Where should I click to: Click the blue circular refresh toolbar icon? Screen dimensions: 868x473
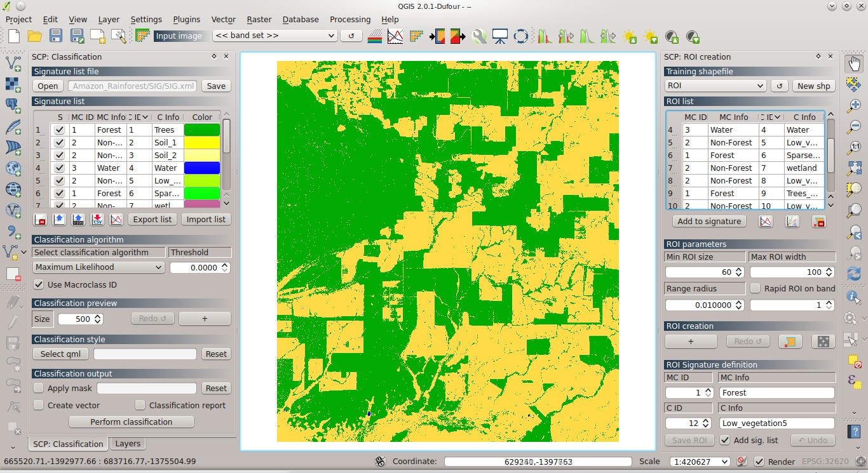point(521,36)
